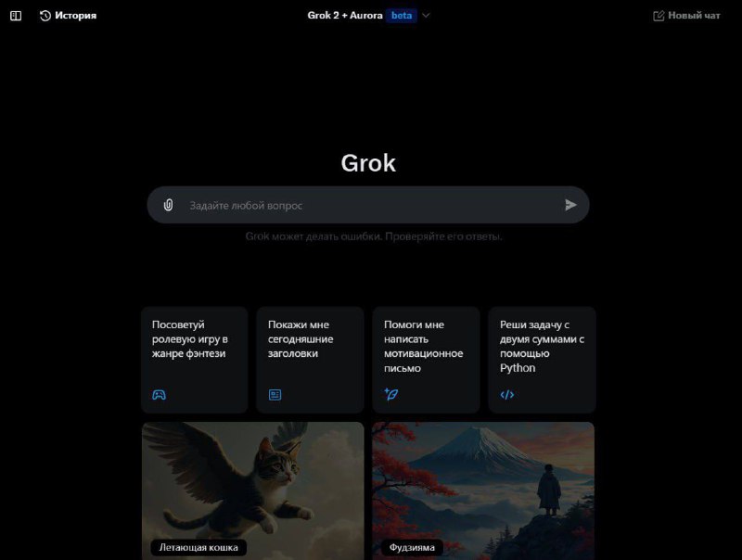742x560 pixels.
Task: Select the fantasy role-playing game suggestion
Action: 195,360
